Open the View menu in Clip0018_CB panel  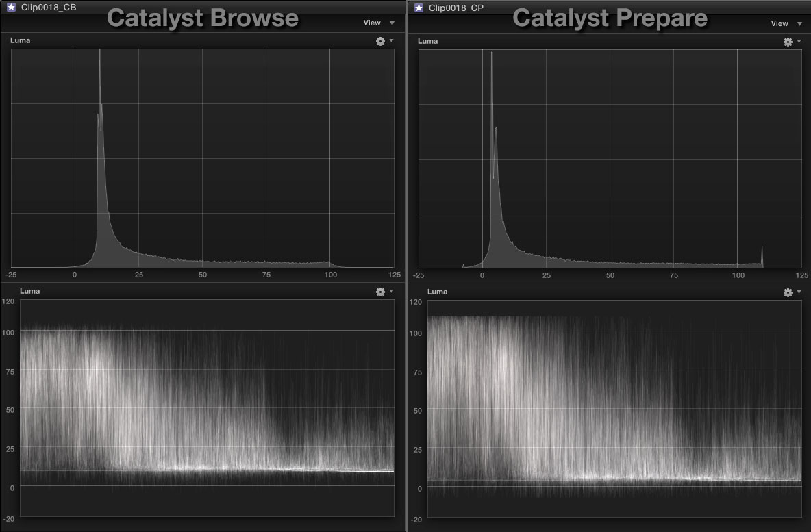379,23
